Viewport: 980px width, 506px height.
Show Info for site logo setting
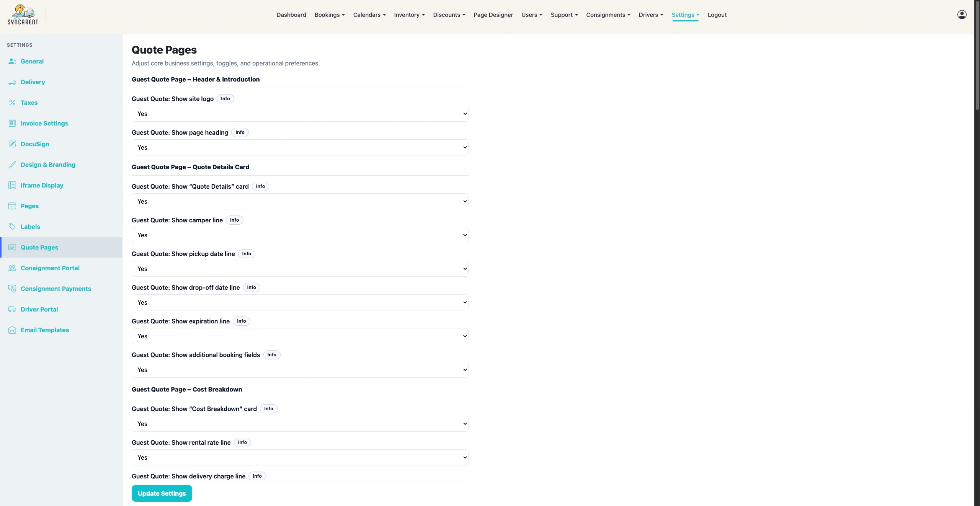click(225, 99)
